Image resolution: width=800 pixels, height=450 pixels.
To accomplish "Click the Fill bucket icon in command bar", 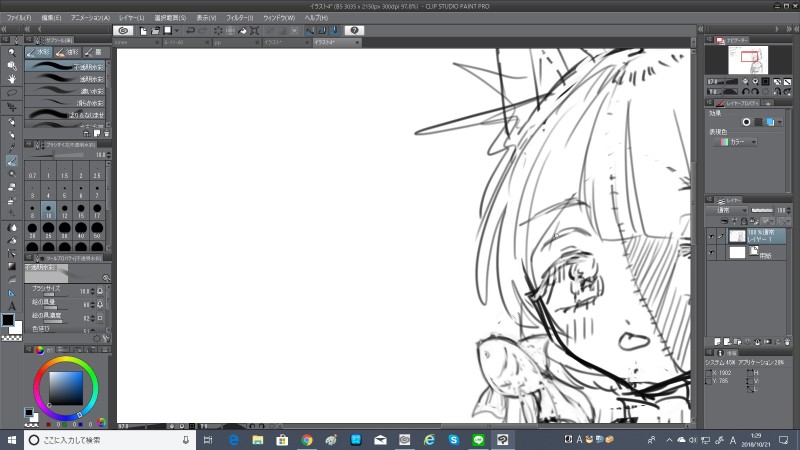I will click(242, 31).
